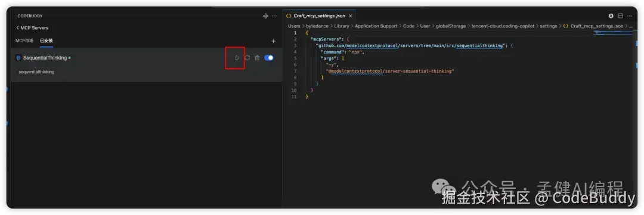Select Library in the breadcrumb
This screenshot has width=644, height=215.
tap(342, 26)
